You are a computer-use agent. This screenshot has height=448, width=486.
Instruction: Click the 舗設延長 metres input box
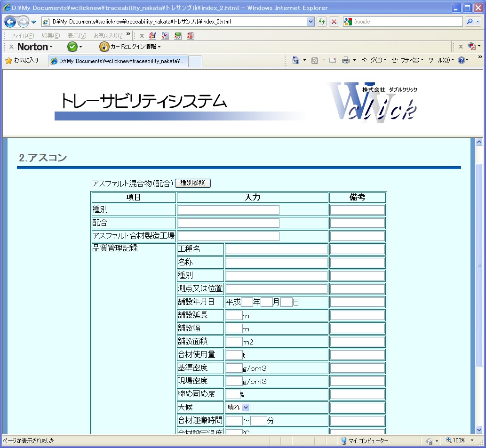(x=234, y=315)
